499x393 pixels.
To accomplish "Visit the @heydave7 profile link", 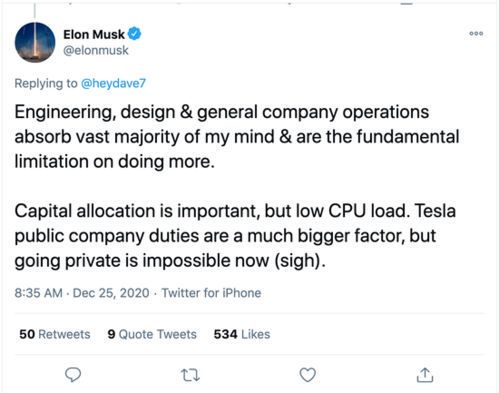I will (113, 83).
